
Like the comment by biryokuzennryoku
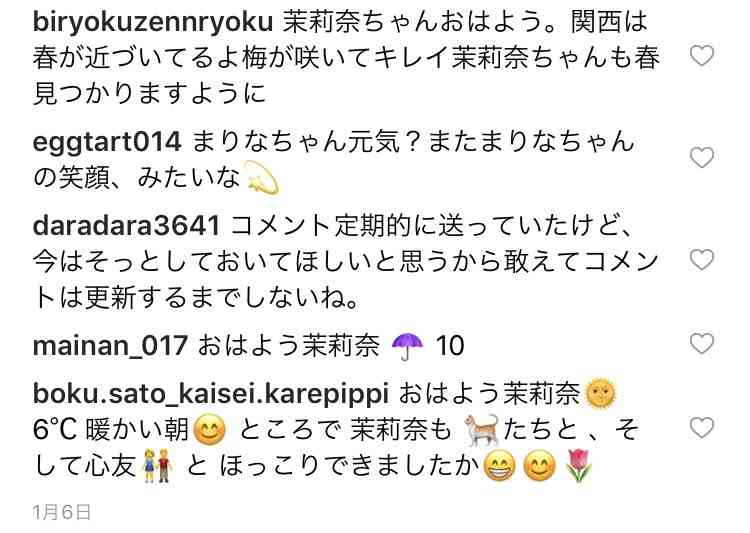(x=702, y=56)
